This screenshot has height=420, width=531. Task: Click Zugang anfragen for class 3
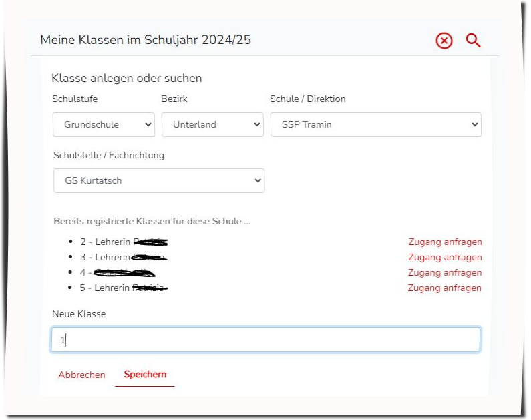[445, 258]
